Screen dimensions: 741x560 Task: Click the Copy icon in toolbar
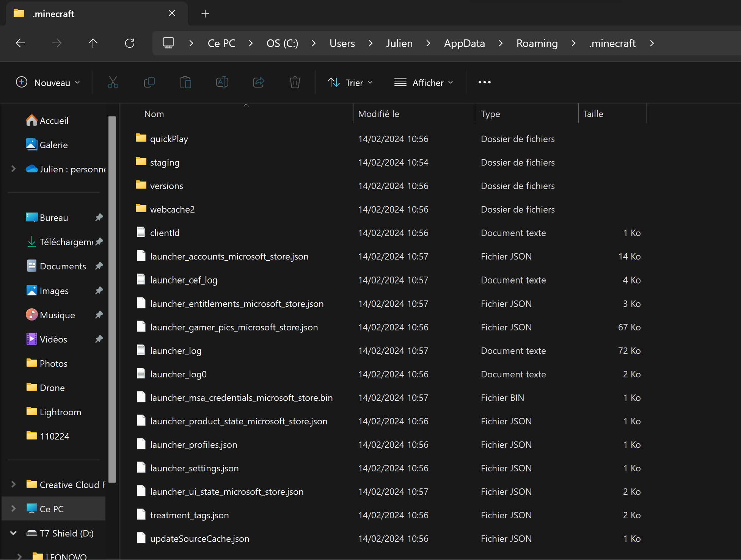click(149, 82)
